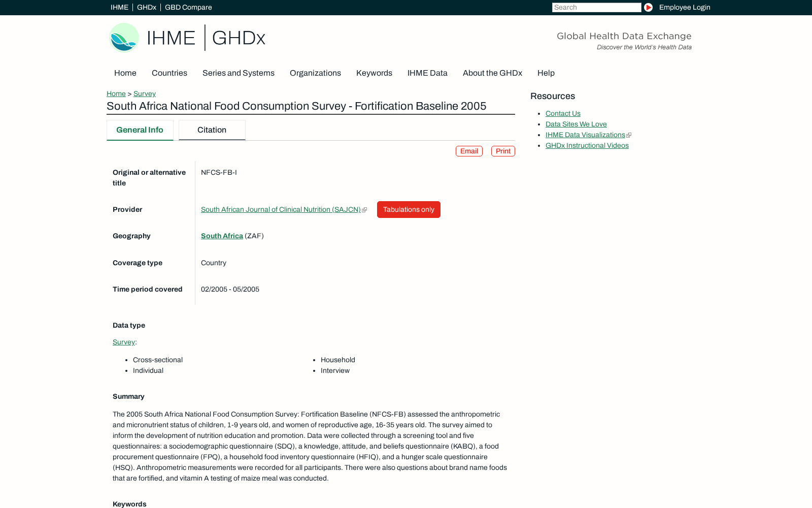Open the IHME Data menu item
The height and width of the screenshot is (508, 812).
427,73
